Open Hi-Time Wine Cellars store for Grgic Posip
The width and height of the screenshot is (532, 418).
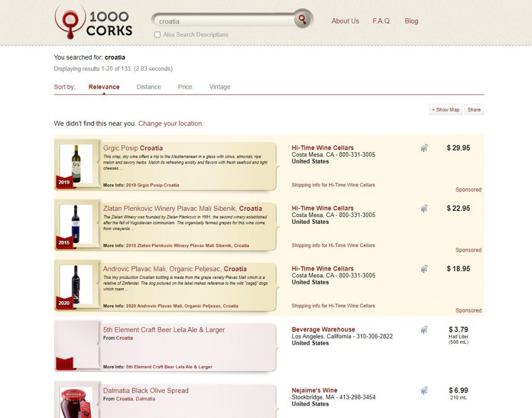click(x=323, y=148)
